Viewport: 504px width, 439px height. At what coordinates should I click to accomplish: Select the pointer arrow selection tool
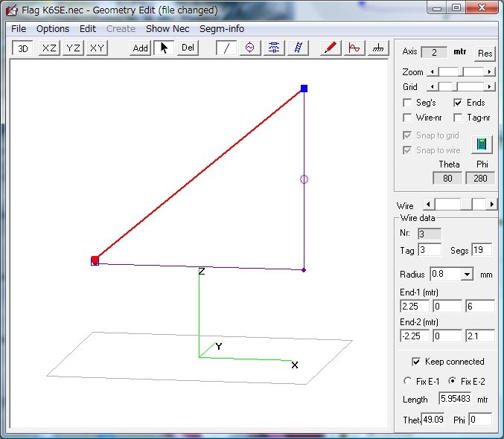164,48
